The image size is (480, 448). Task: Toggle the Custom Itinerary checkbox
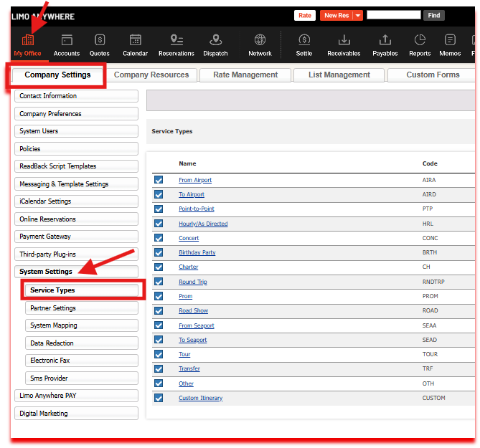click(x=159, y=398)
